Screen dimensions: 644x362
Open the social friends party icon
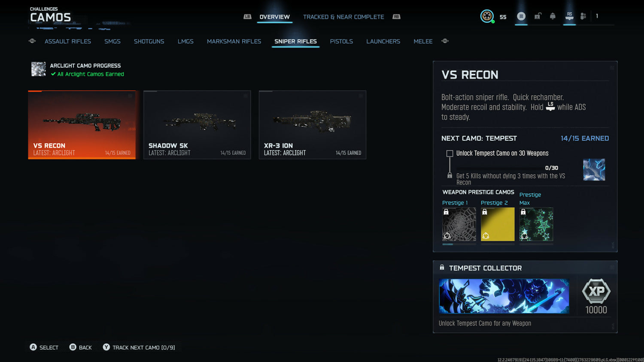click(x=583, y=16)
